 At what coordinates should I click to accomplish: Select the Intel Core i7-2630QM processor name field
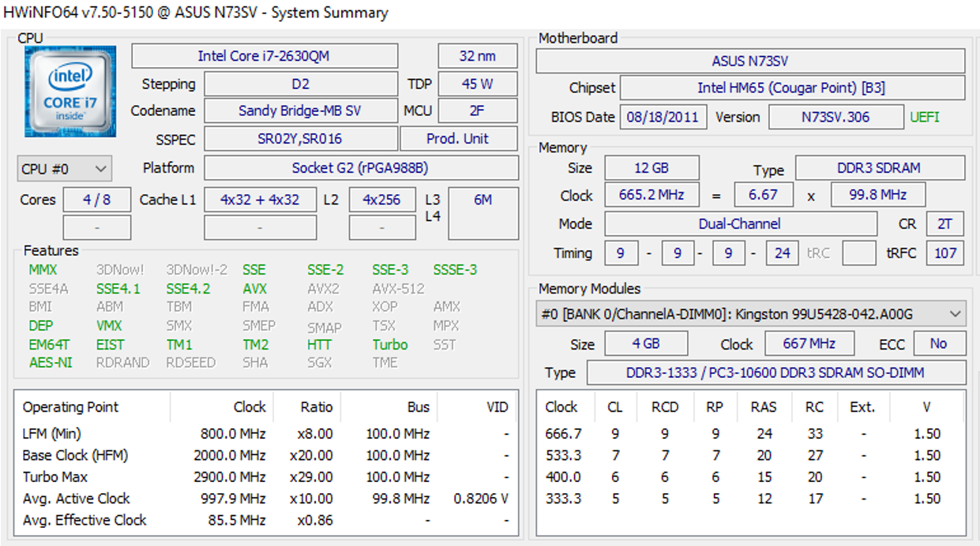point(265,56)
